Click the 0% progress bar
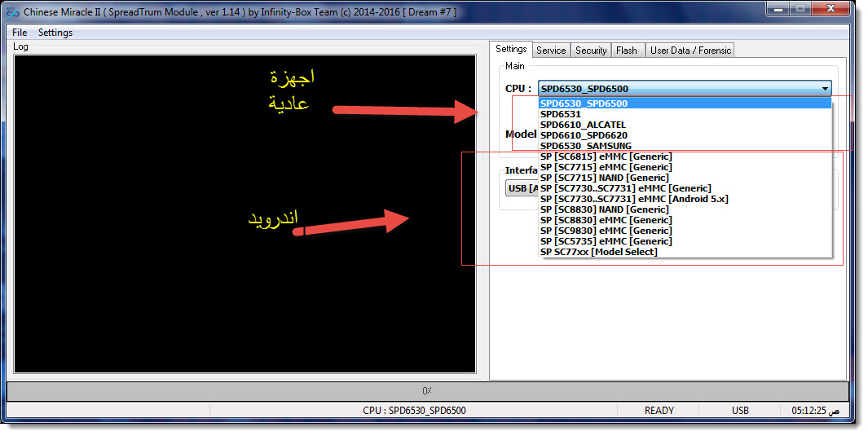 427,390
